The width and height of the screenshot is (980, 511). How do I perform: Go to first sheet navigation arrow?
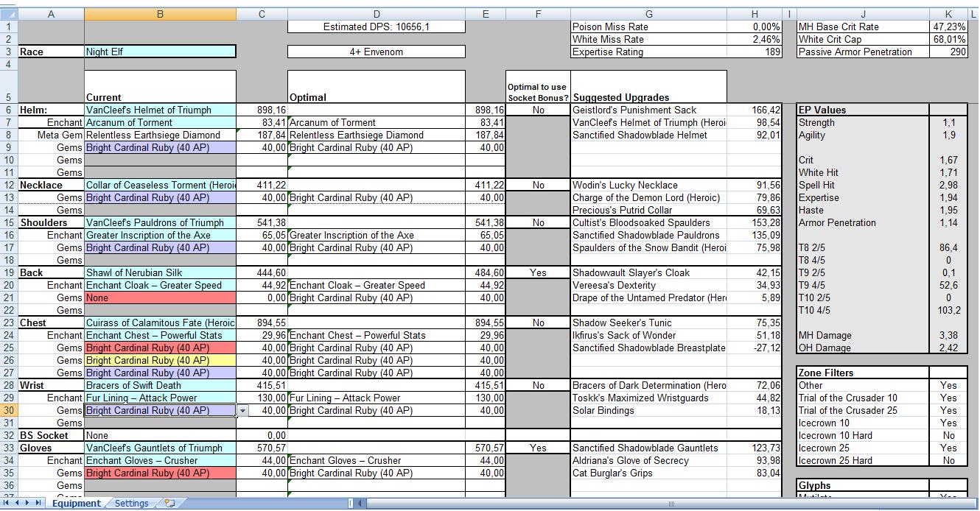tap(7, 504)
